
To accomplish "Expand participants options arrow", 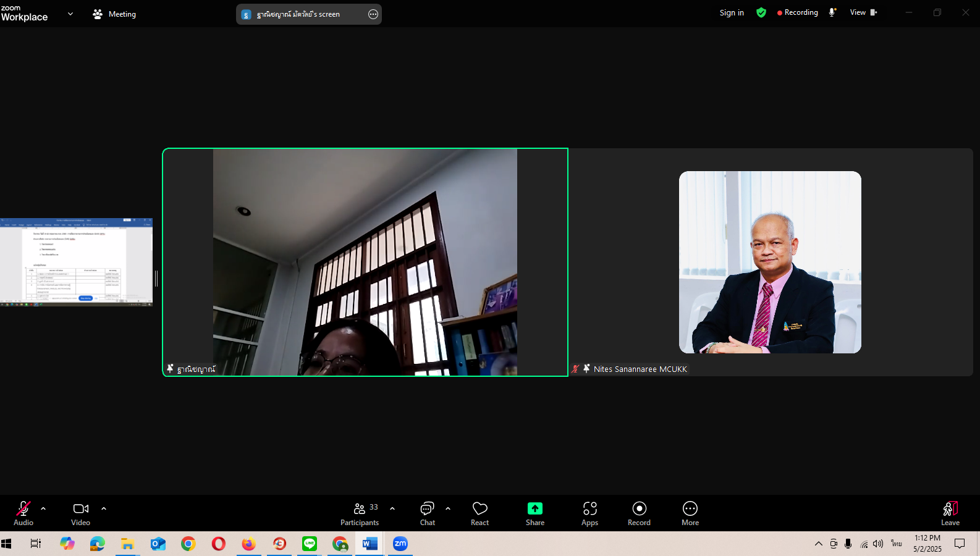I will click(x=392, y=508).
